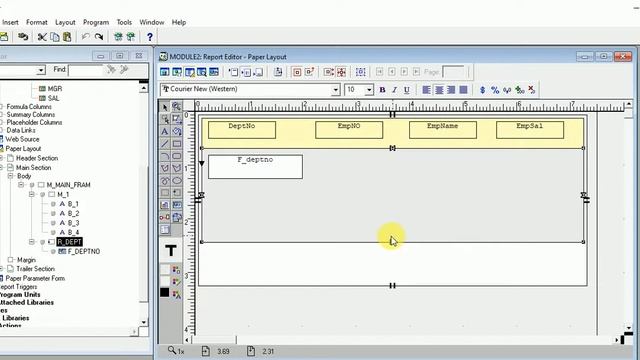Click the Redo arrow icon
Screen dimensions: 640x360
(x=99, y=37)
